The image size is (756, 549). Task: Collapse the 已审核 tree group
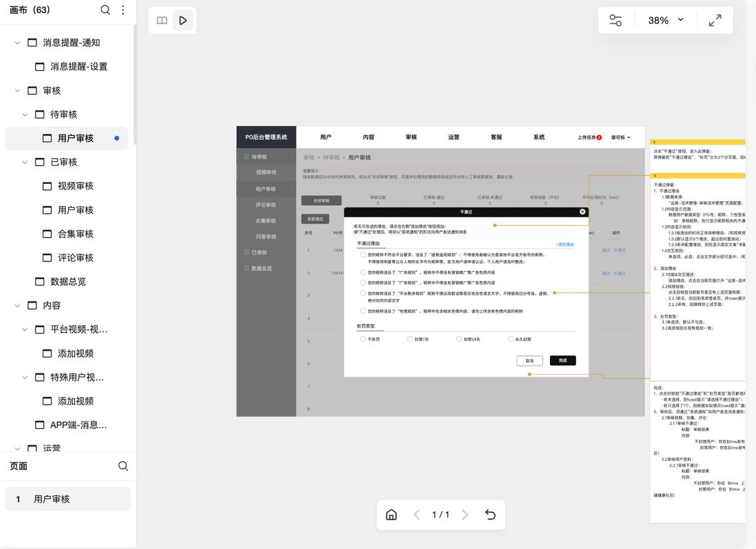25,162
